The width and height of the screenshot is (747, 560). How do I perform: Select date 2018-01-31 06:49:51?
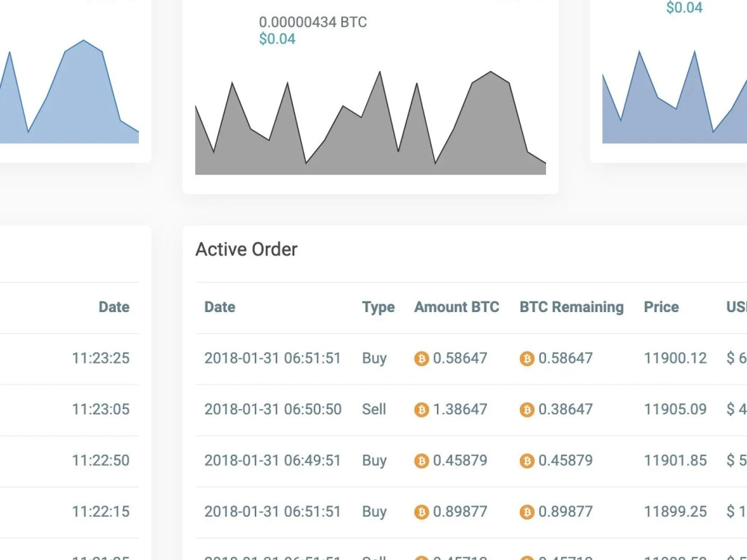click(273, 461)
